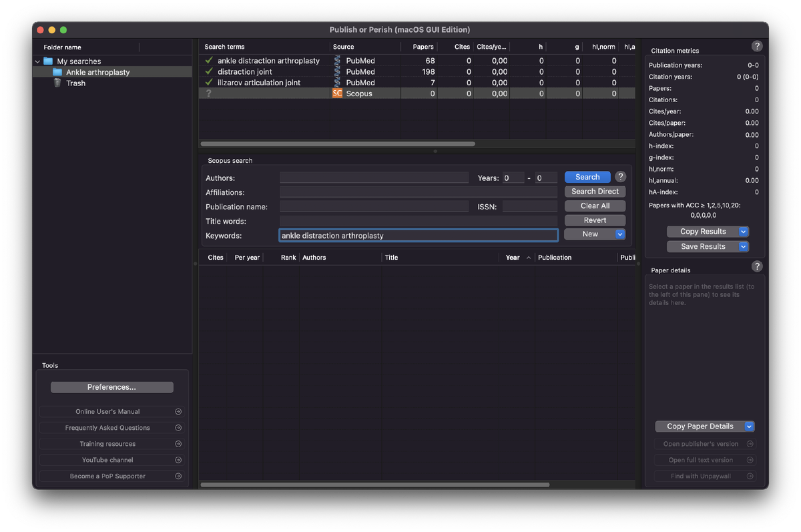Image resolution: width=801 pixels, height=532 pixels.
Task: Open help next to the Search button
Action: tap(621, 177)
